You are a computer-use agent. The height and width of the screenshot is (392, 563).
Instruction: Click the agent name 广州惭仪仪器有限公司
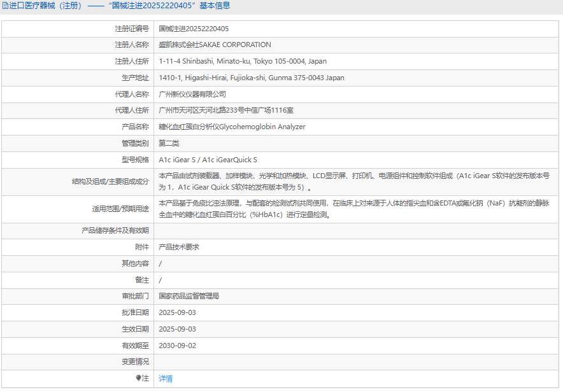[x=192, y=94]
